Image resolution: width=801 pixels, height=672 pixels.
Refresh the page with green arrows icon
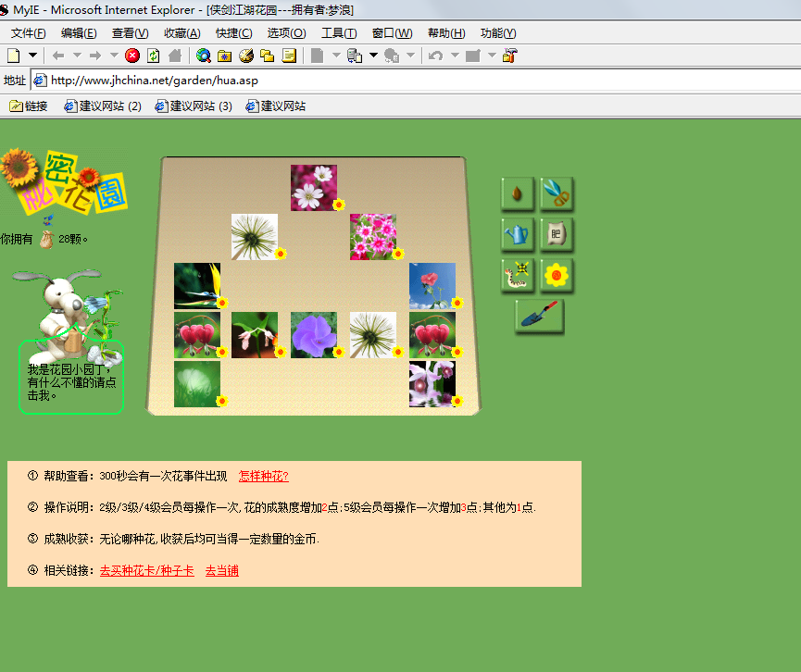[x=153, y=56]
